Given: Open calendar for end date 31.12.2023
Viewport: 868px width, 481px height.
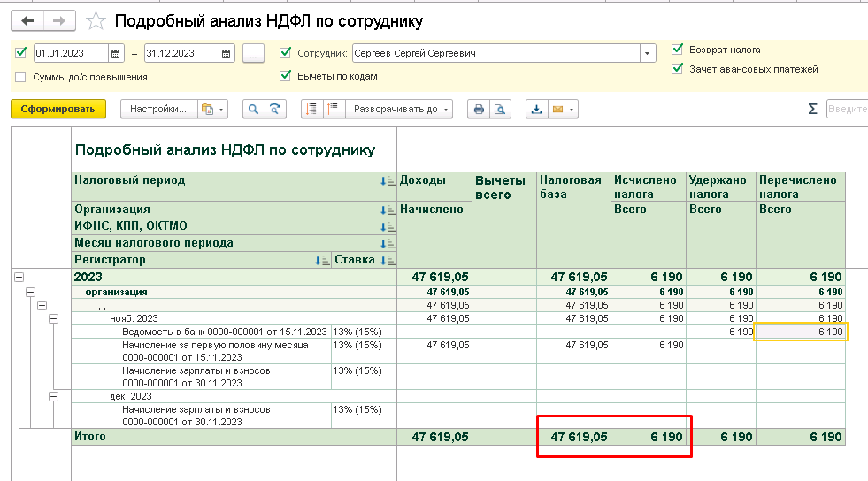Looking at the screenshot, I should pos(227,54).
